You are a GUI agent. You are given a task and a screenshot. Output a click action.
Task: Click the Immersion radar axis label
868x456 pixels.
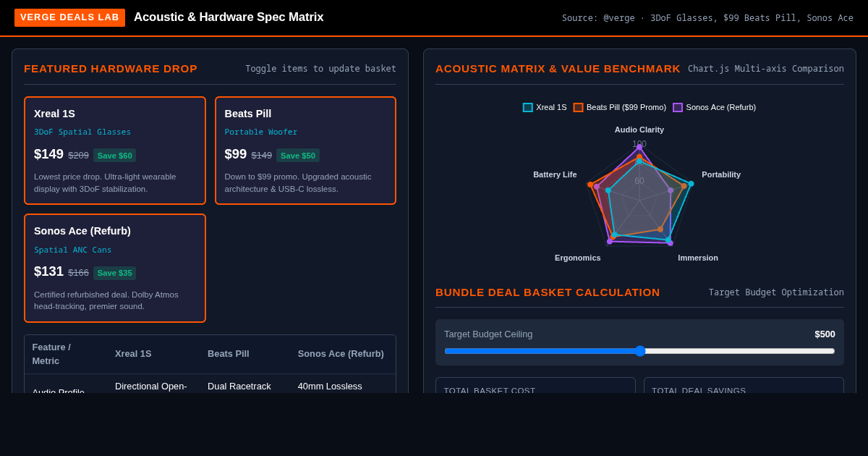[x=698, y=258]
